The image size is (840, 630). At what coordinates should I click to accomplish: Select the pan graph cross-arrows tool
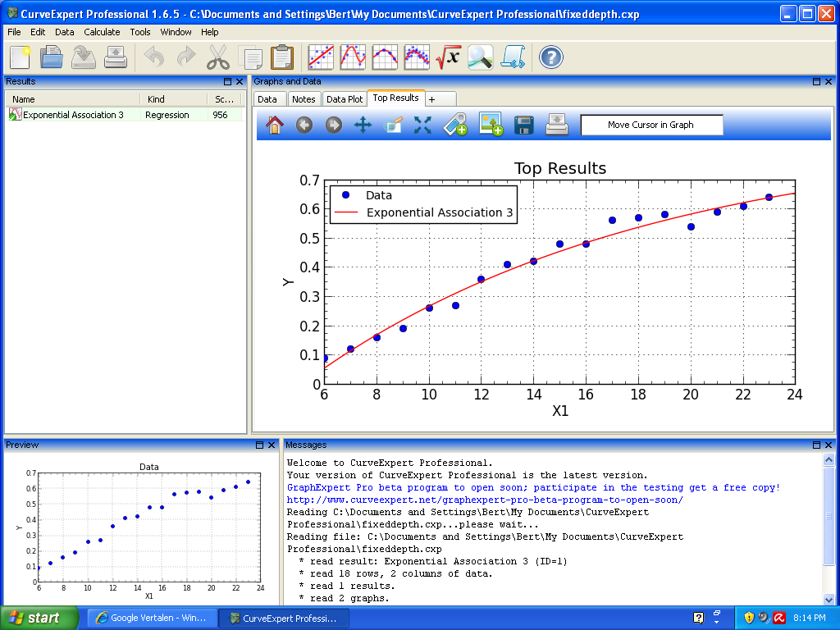coord(363,125)
